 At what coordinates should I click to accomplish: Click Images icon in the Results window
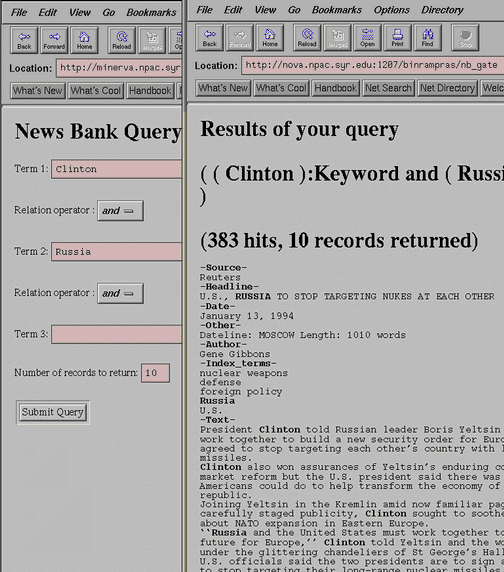pyautogui.click(x=337, y=37)
